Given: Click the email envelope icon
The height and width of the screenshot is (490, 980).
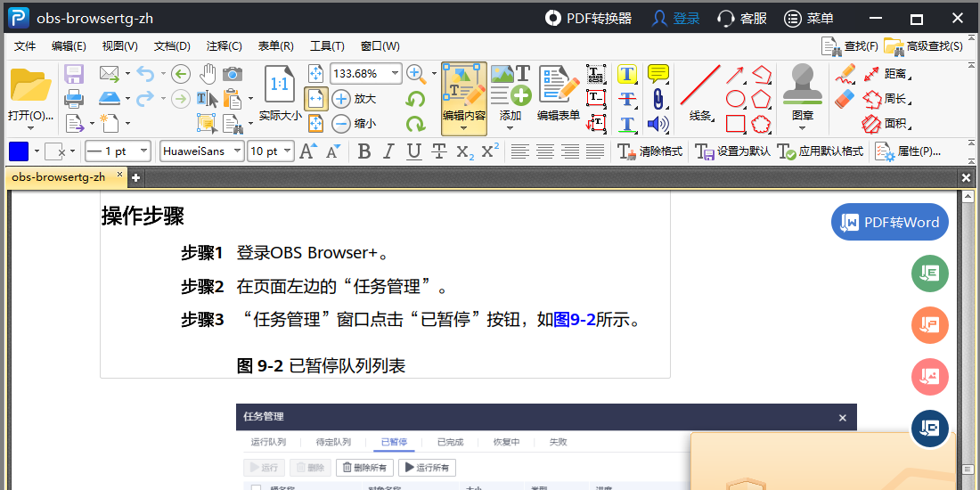Looking at the screenshot, I should 110,74.
